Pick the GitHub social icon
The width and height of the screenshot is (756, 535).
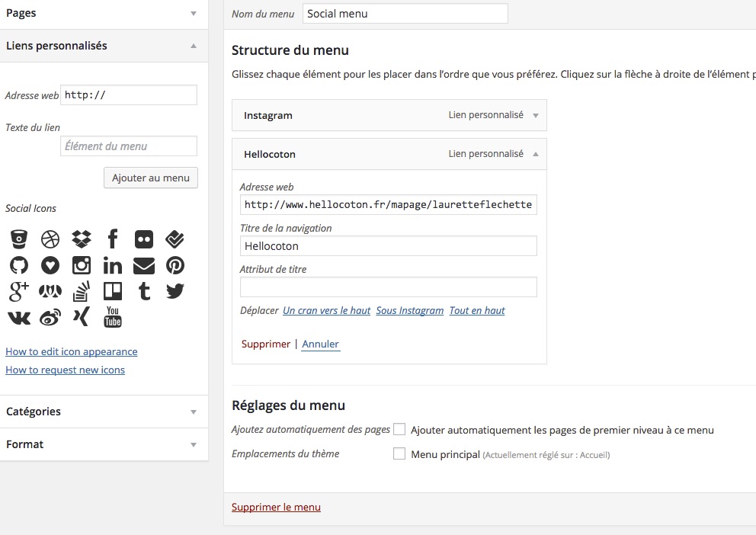19,265
